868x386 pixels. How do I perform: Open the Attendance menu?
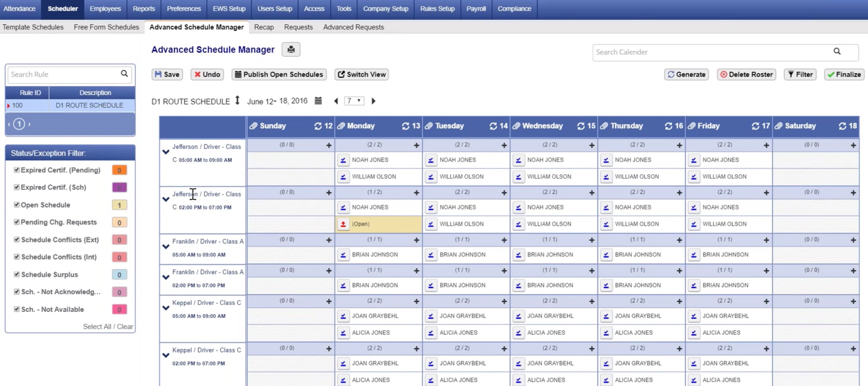(x=20, y=9)
